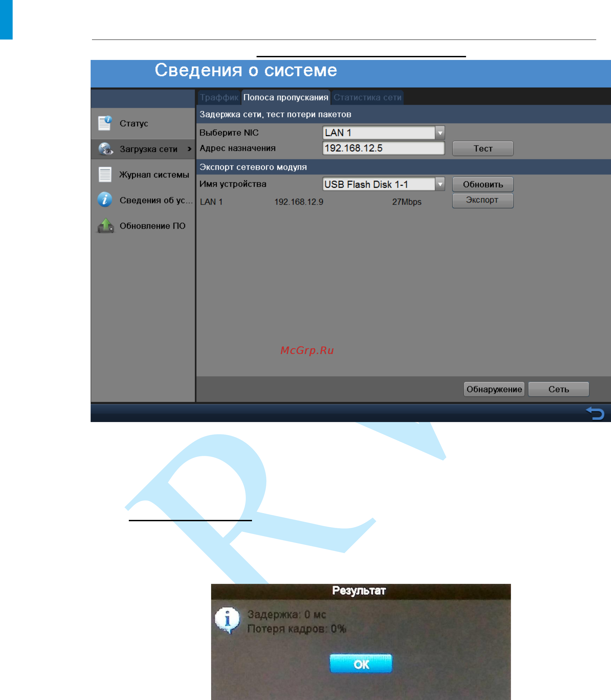Screen dimensions: 611x700
Task: Click the USB Flash Disk 1-1 combo box
Action: coord(383,184)
